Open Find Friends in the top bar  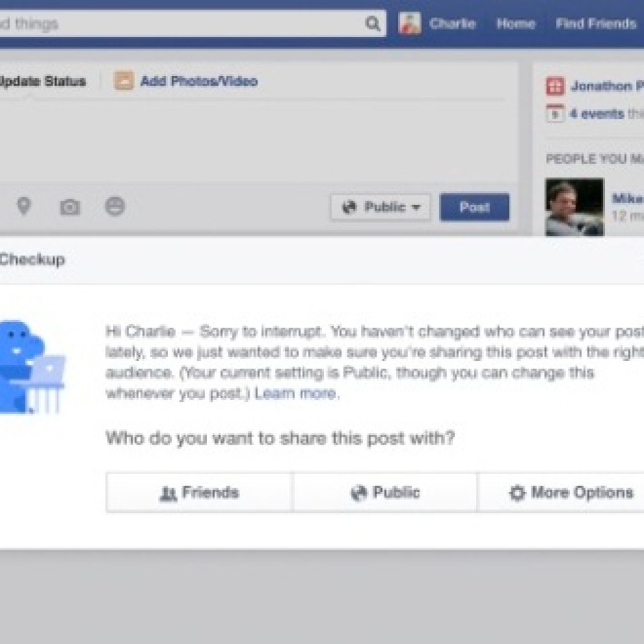point(596,23)
